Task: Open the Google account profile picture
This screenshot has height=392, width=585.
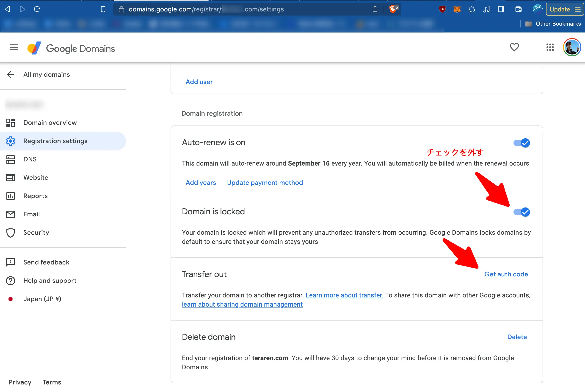Action: coord(572,47)
